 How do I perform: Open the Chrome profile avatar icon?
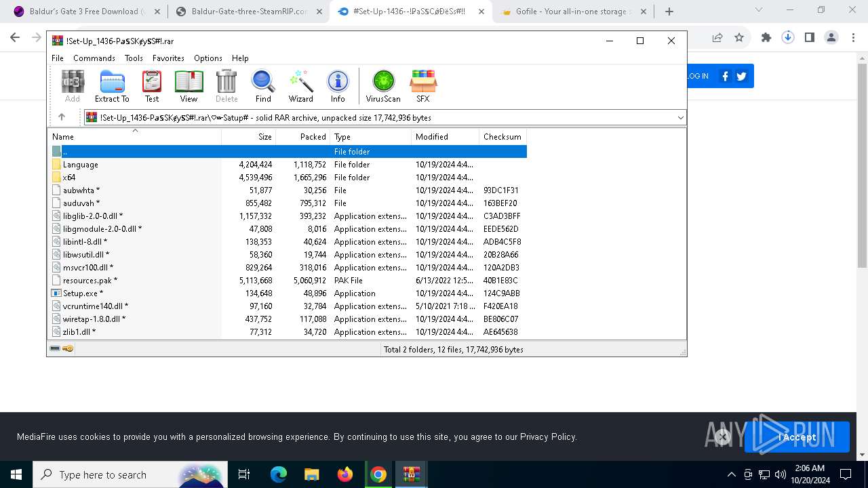click(x=831, y=38)
